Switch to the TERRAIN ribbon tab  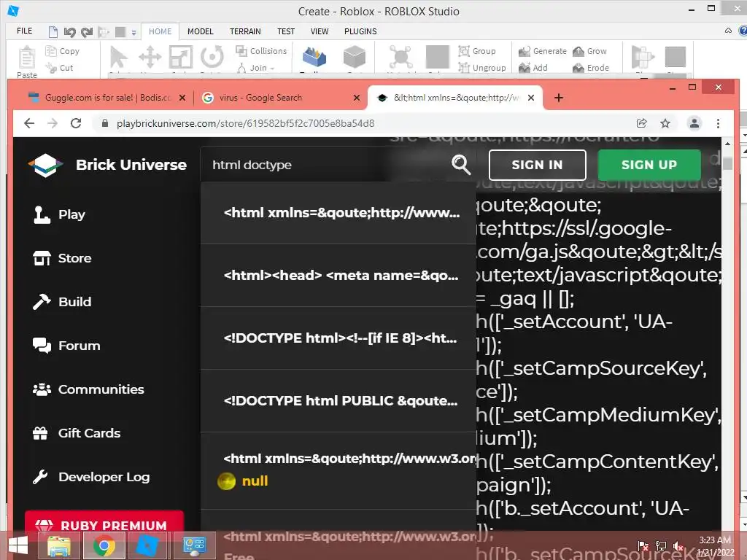(245, 31)
